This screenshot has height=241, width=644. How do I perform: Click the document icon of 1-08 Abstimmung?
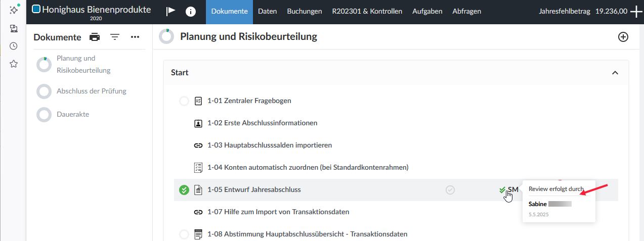coord(198,234)
